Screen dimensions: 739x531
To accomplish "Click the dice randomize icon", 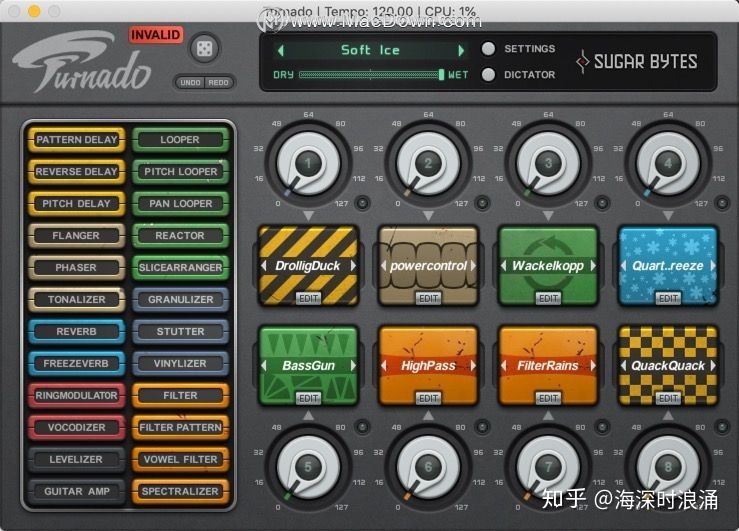I will coord(204,49).
